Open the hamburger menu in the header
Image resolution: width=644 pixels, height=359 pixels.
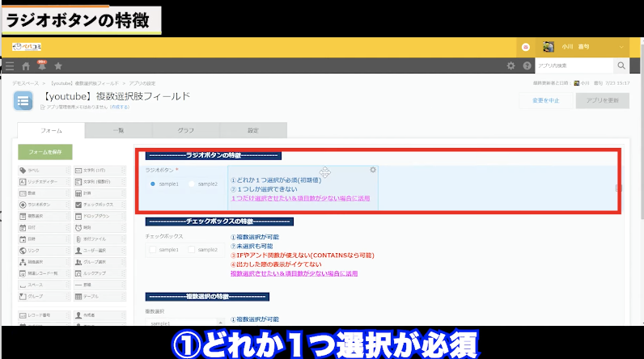pyautogui.click(x=10, y=66)
